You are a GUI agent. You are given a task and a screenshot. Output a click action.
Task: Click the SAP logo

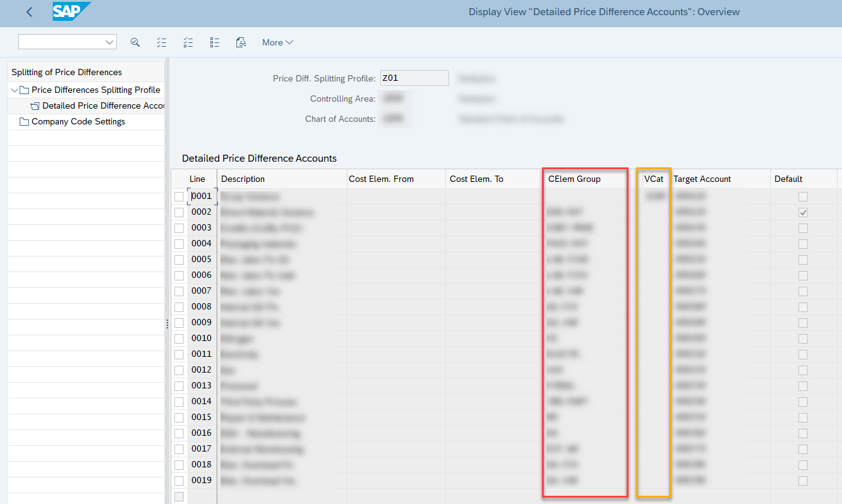(70, 11)
